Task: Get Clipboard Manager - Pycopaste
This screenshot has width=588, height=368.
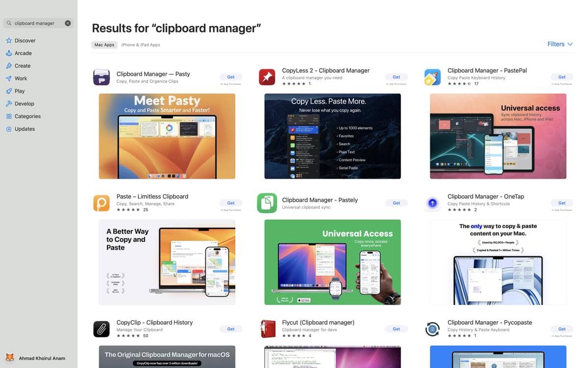Action: click(562, 329)
